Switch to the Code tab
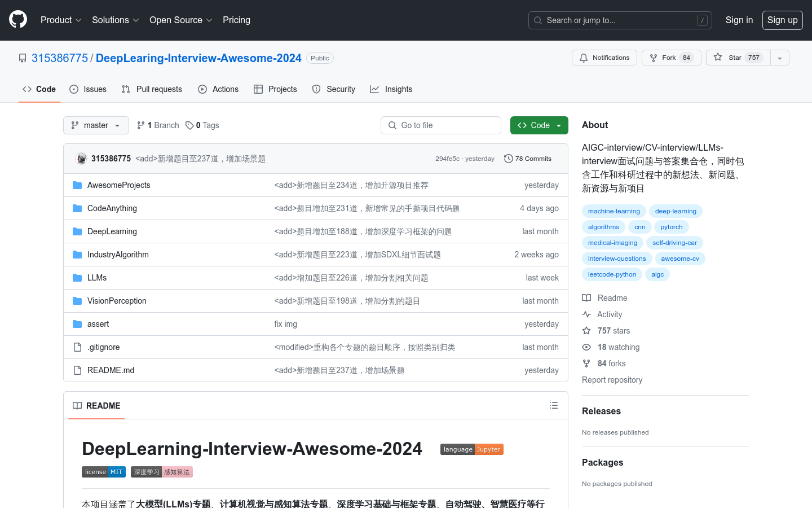The image size is (812, 508). 39,89
